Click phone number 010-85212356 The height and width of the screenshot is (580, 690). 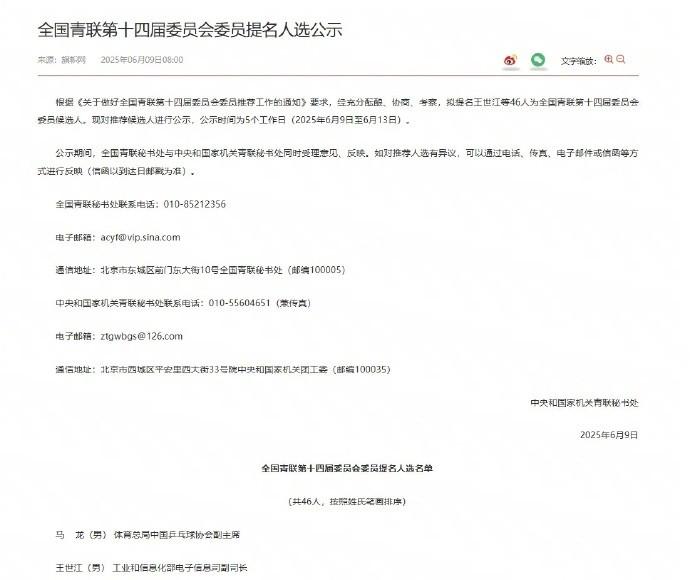click(195, 204)
